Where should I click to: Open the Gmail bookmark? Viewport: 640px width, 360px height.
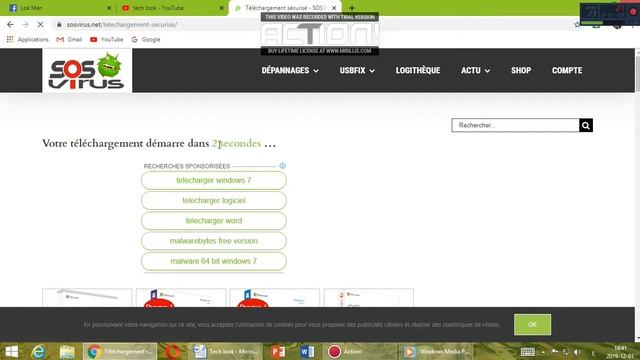click(x=69, y=40)
